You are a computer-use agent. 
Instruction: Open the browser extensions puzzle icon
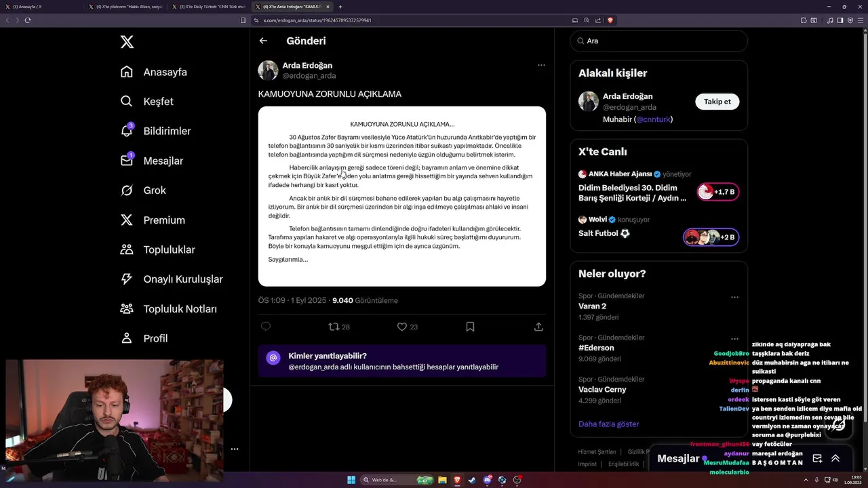[804, 20]
